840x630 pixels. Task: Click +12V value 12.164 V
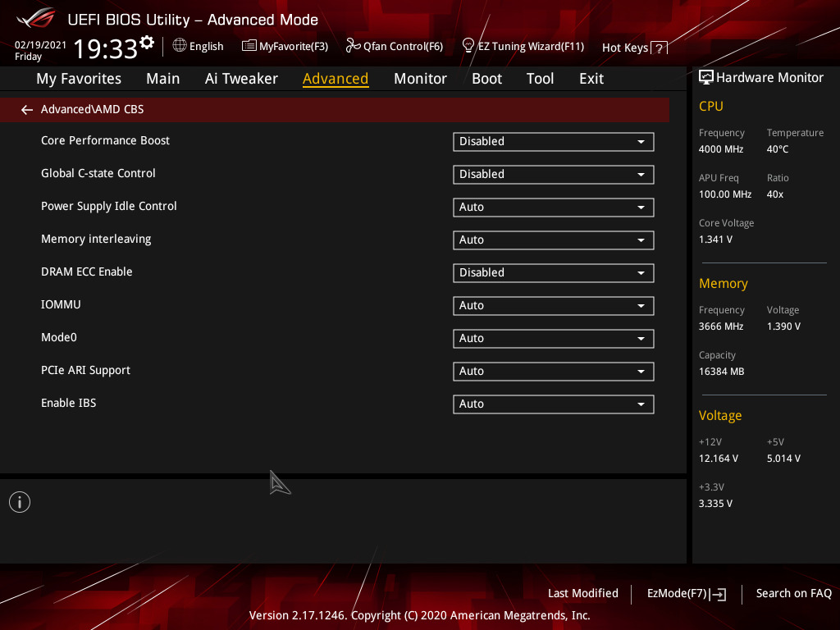(x=718, y=459)
